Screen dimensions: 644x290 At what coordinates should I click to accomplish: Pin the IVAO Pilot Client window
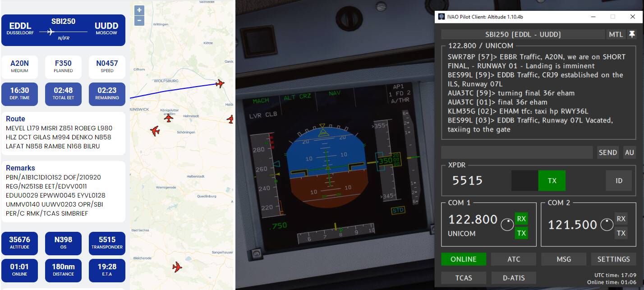(632, 34)
